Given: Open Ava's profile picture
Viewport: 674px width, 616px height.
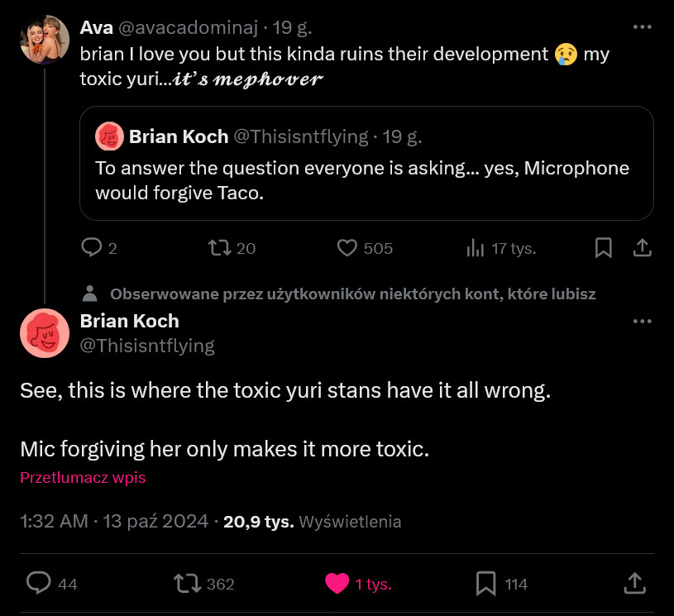Looking at the screenshot, I should 45,39.
